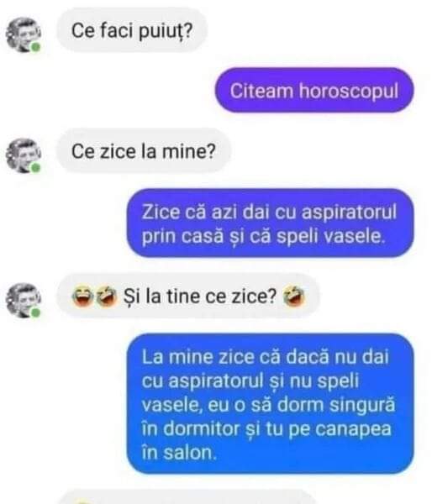Open the avatar beside "Și la tine ce zice?"
The height and width of the screenshot is (504, 432).
pyautogui.click(x=24, y=300)
